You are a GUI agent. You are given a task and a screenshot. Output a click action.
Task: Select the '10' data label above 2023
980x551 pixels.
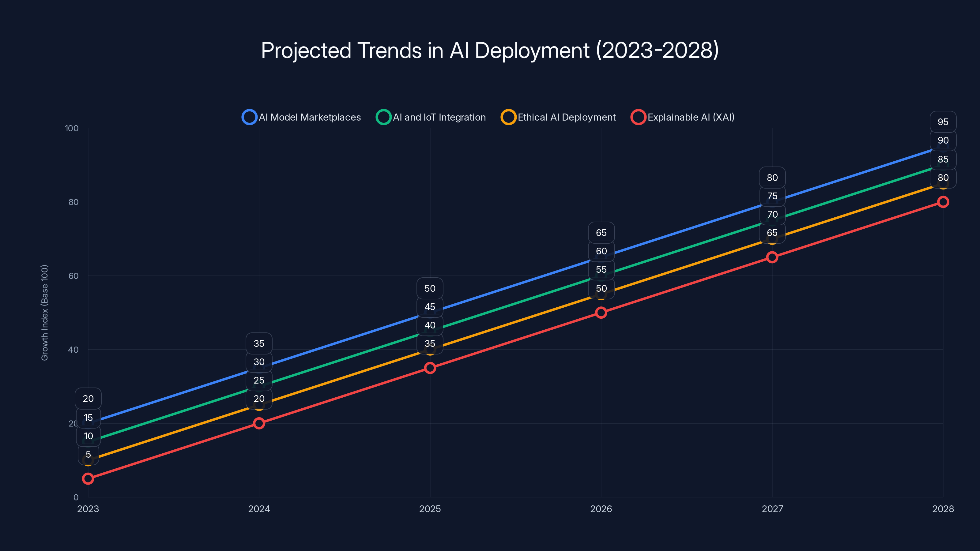point(88,436)
